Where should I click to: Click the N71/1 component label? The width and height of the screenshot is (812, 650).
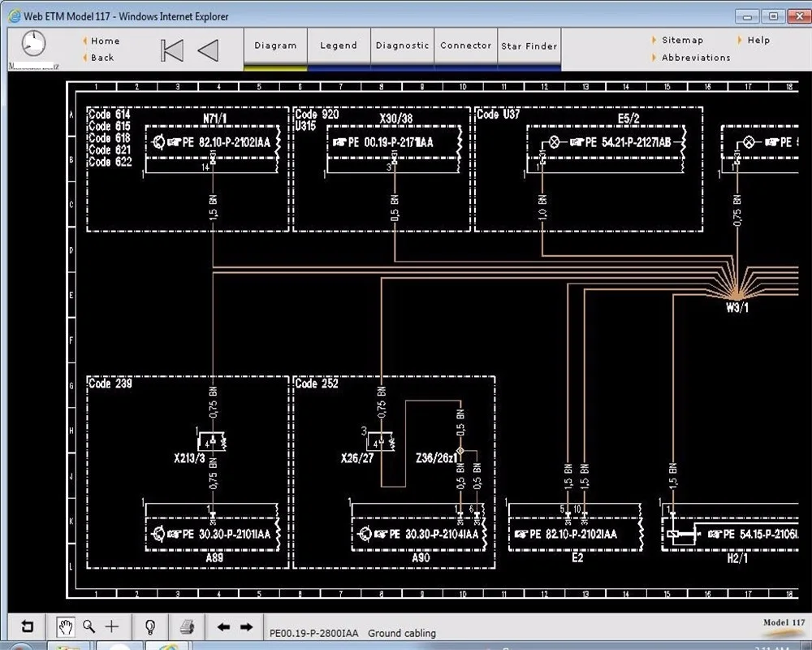(215, 119)
